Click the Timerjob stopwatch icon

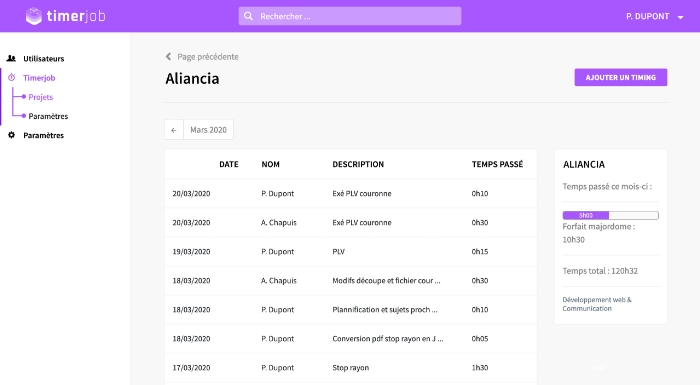(12, 77)
